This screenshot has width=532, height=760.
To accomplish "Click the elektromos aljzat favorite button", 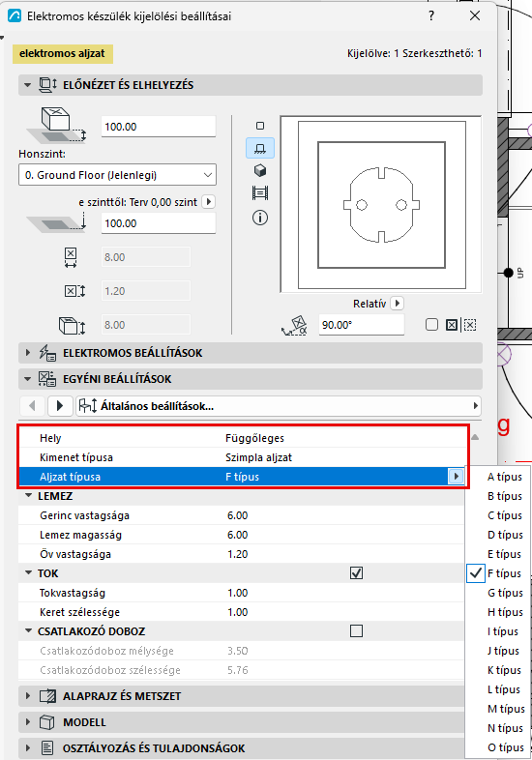I will pos(63,54).
